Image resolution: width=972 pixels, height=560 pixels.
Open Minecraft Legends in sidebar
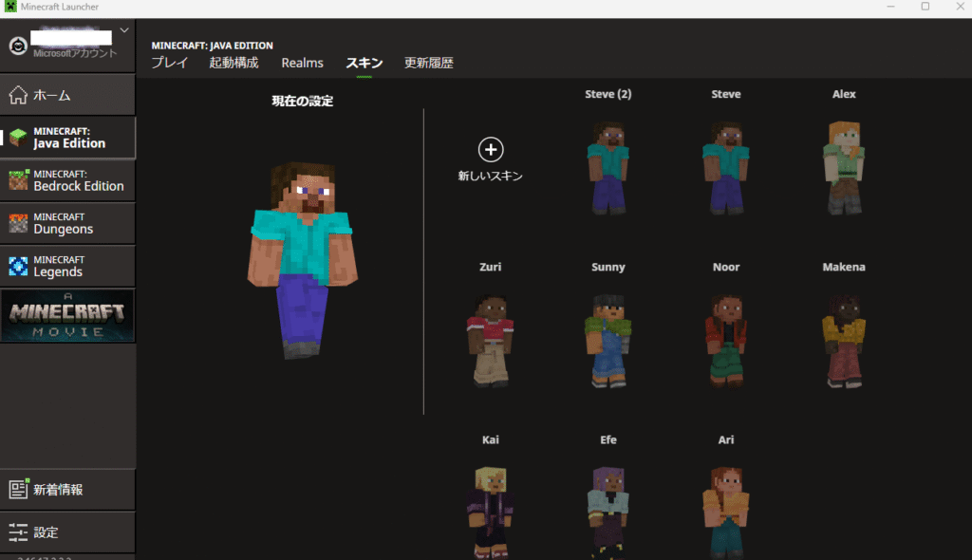[x=67, y=266]
